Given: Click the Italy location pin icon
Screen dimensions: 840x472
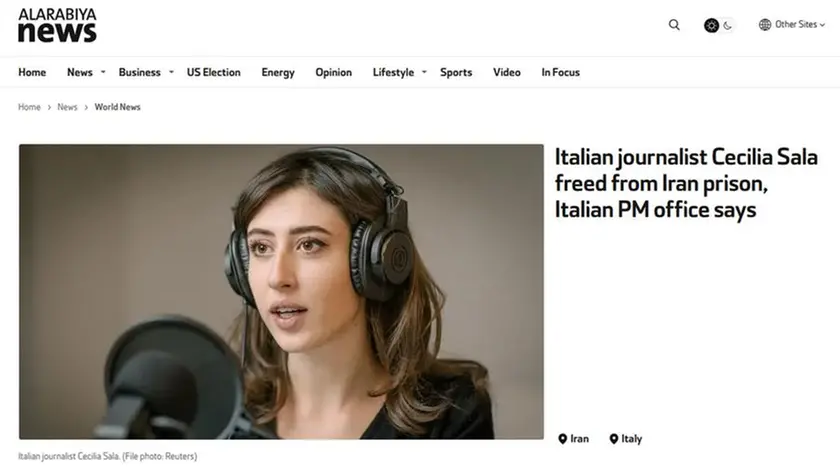Looking at the screenshot, I should (x=614, y=439).
